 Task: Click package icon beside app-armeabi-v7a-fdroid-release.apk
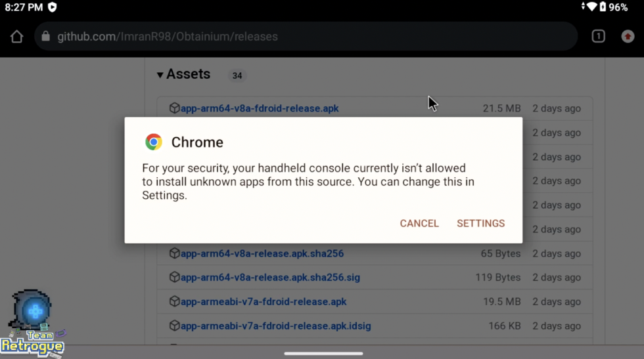(x=174, y=302)
